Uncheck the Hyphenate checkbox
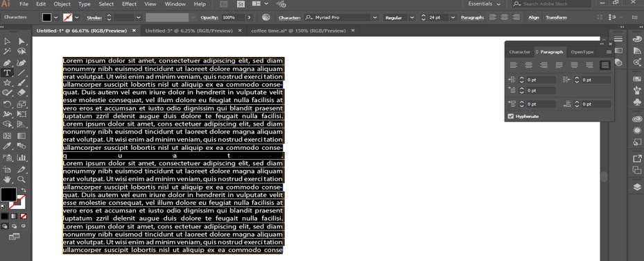644x261 pixels. (x=510, y=117)
